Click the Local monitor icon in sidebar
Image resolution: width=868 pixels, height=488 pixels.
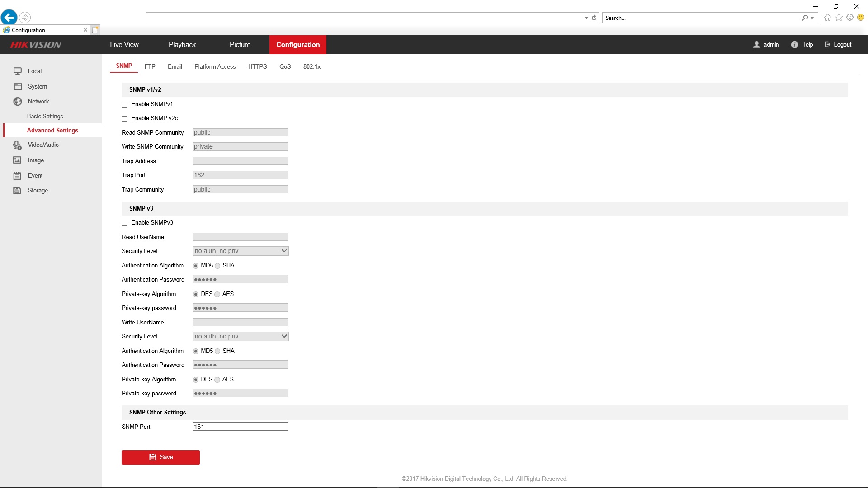pyautogui.click(x=18, y=71)
